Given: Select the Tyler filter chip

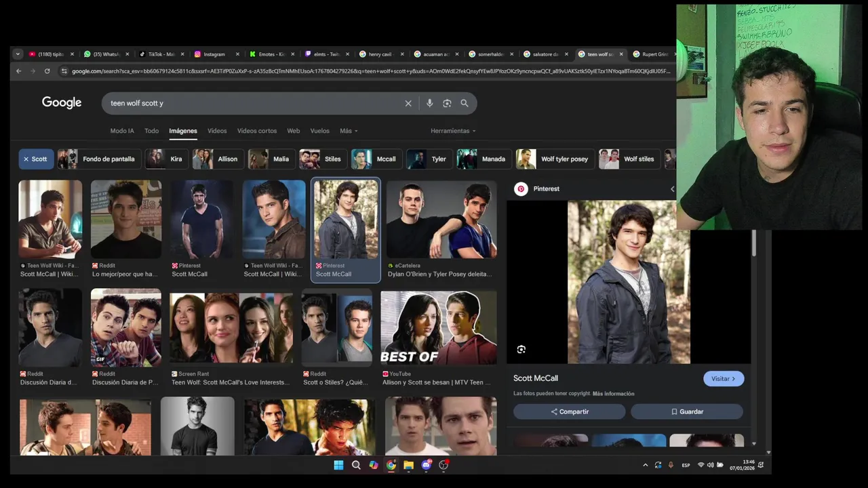Looking at the screenshot, I should 430,159.
